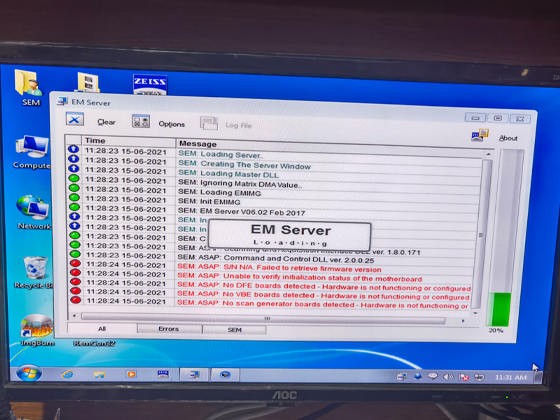Select the 'Creating The Server Window' log row
The image size is (560, 420).
(274, 164)
